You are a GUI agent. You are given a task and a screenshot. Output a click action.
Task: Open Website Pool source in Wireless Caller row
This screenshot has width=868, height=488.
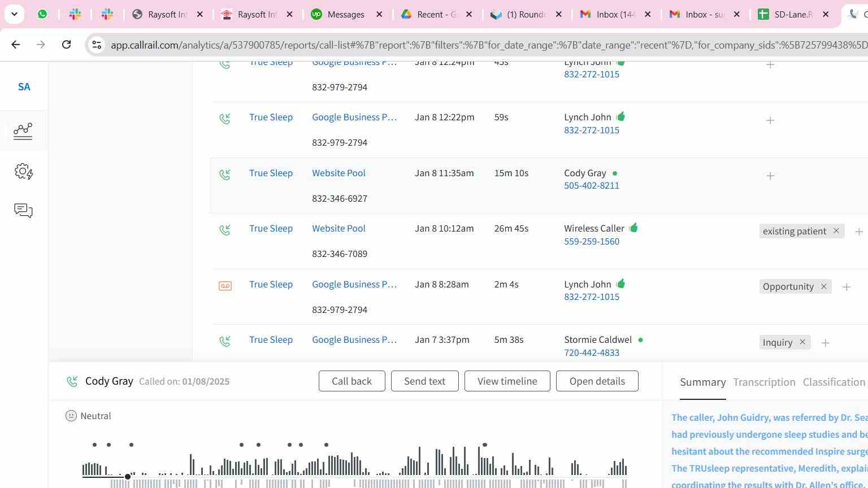339,229
